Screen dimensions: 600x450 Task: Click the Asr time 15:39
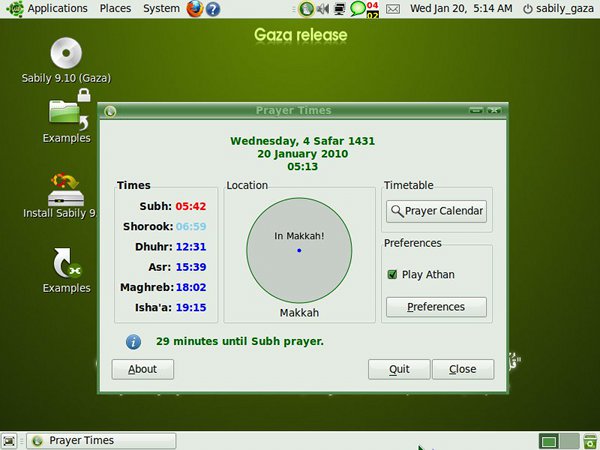(191, 267)
